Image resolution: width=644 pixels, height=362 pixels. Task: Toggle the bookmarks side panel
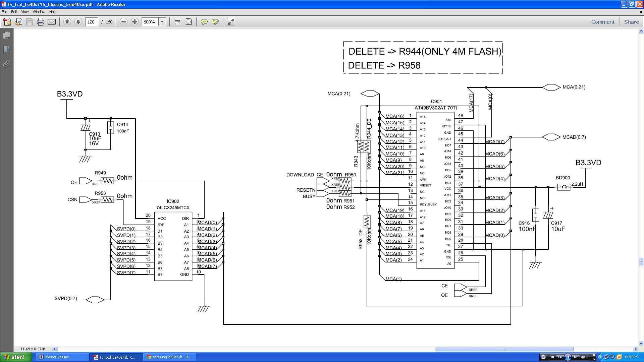6,49
